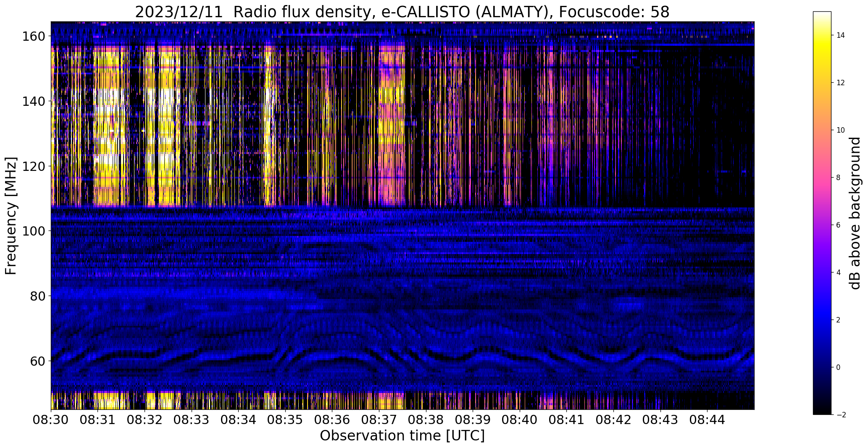The width and height of the screenshot is (868, 448).
Task: Click the 08:42 time tick label
Action: (613, 420)
